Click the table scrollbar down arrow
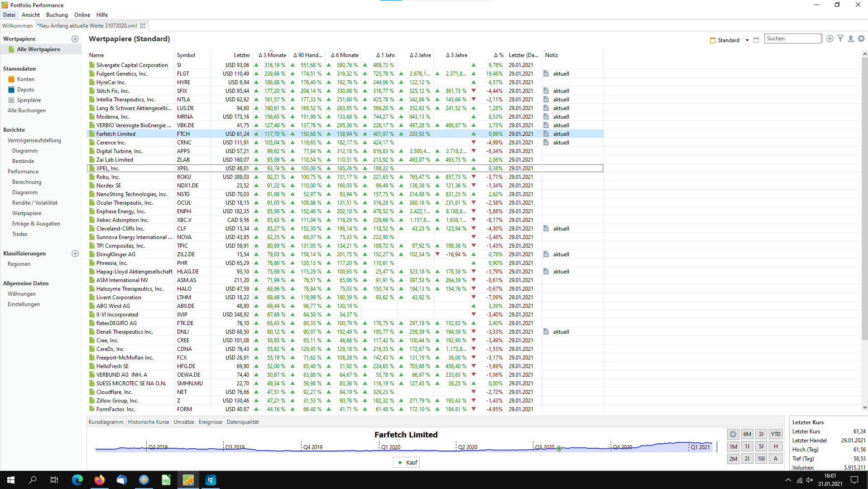 (x=864, y=407)
